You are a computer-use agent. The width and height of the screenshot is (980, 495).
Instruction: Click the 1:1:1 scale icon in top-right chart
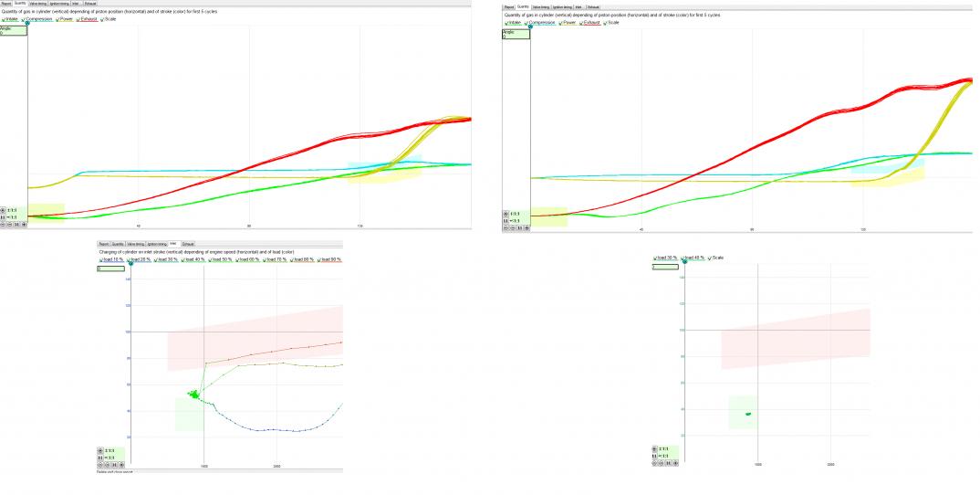[506, 214]
